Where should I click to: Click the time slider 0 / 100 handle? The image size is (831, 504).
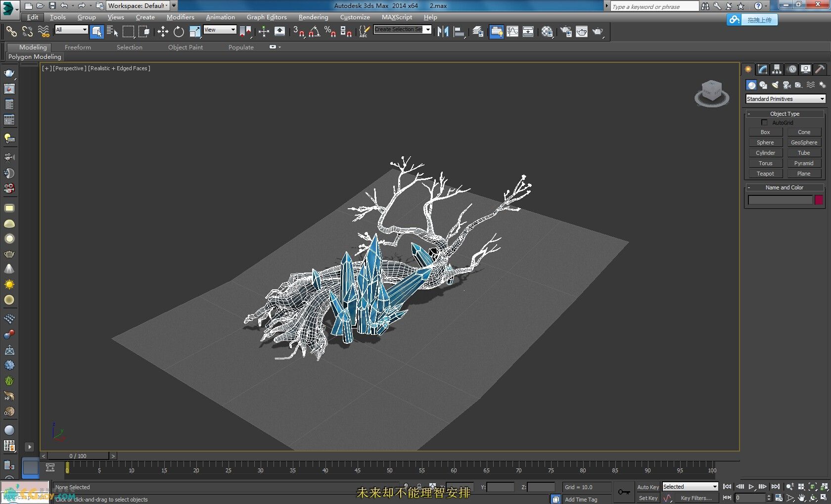coord(78,456)
